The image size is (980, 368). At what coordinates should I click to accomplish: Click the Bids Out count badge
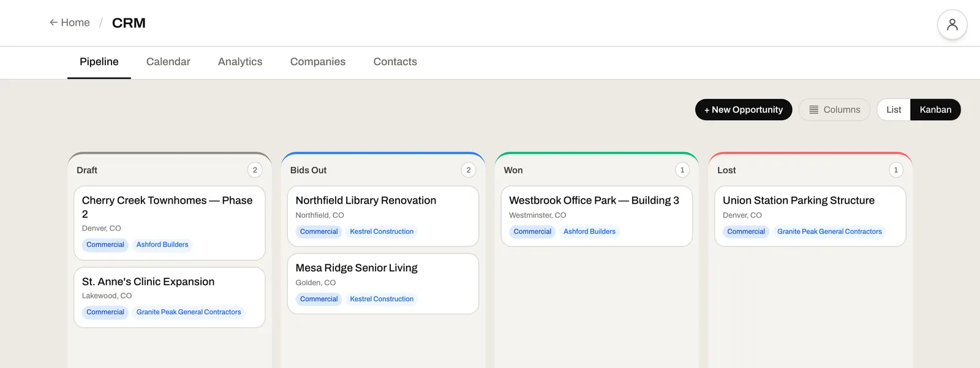(x=469, y=170)
